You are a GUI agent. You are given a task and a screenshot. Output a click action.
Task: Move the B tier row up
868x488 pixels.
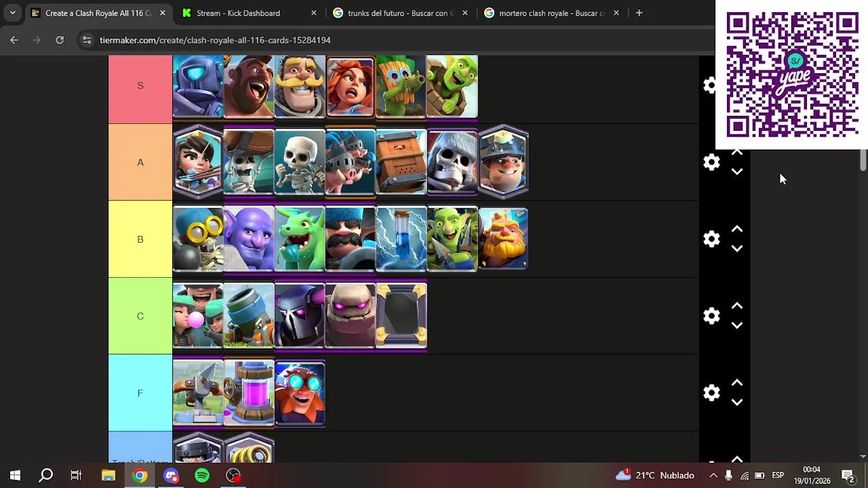[737, 229]
